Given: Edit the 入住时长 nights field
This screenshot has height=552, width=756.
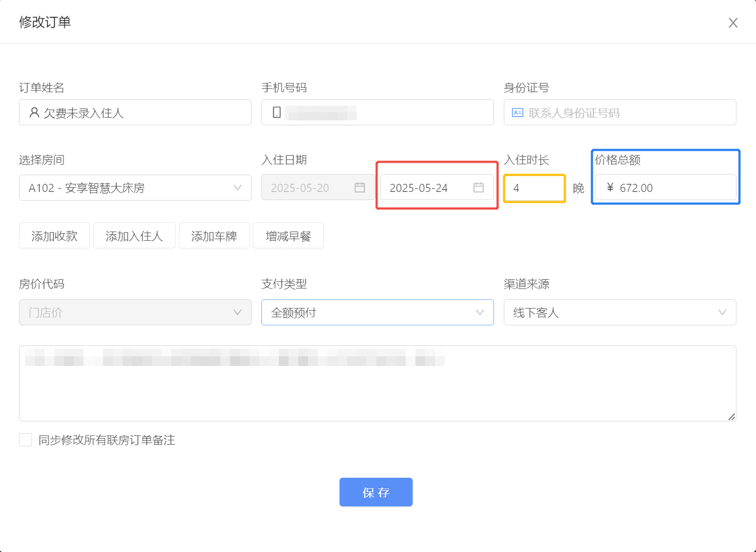Looking at the screenshot, I should click(534, 188).
